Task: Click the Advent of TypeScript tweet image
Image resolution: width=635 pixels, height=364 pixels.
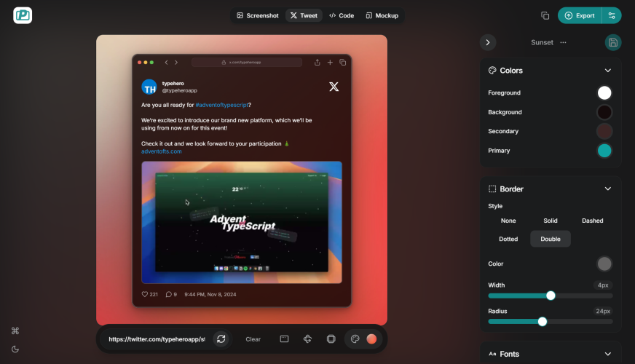Action: 241,222
